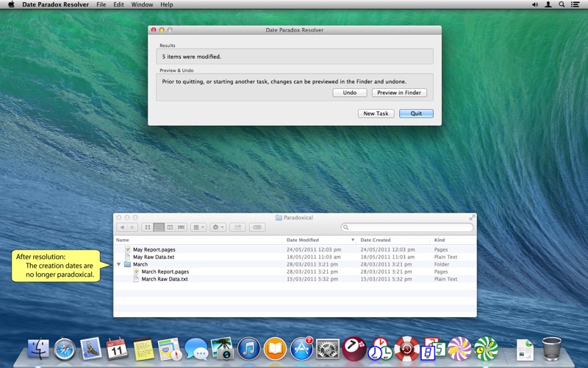Open Finder from the Dock

click(x=39, y=349)
